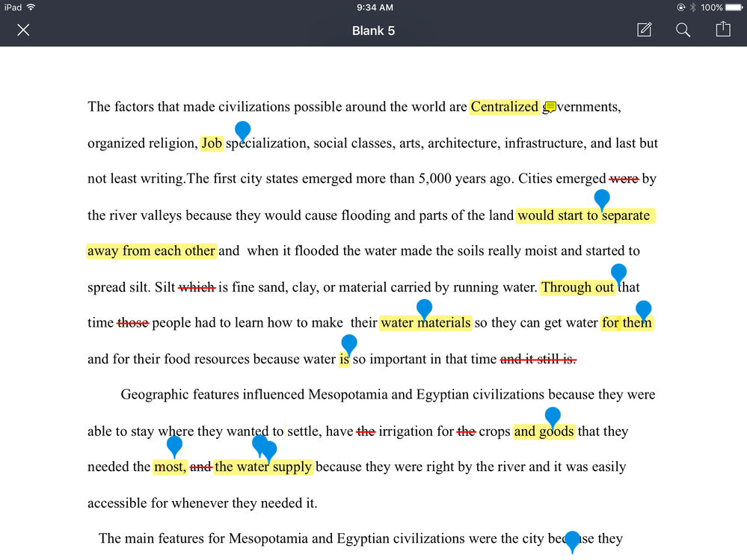The height and width of the screenshot is (560, 747).
Task: Tap the edit/annotate pencil icon
Action: pos(644,30)
